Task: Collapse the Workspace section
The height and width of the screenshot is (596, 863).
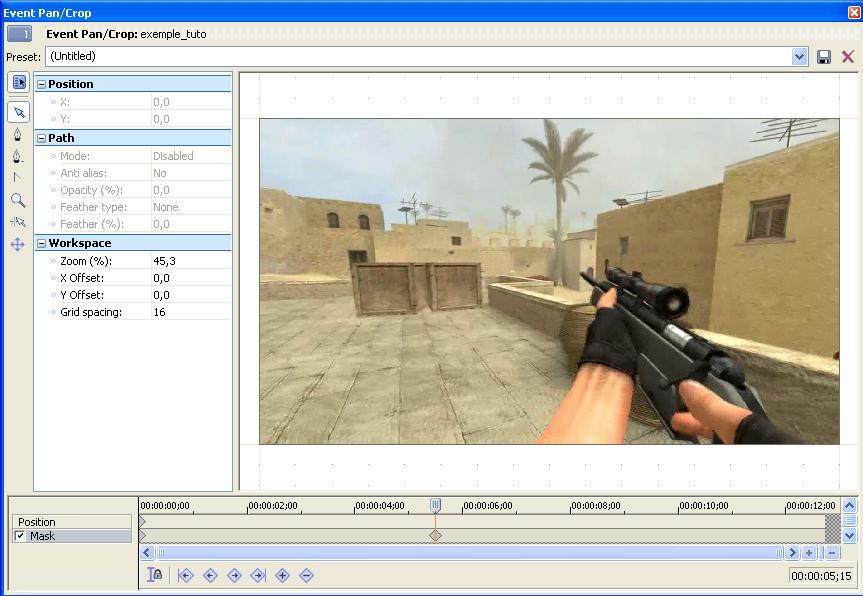Action: tap(41, 243)
